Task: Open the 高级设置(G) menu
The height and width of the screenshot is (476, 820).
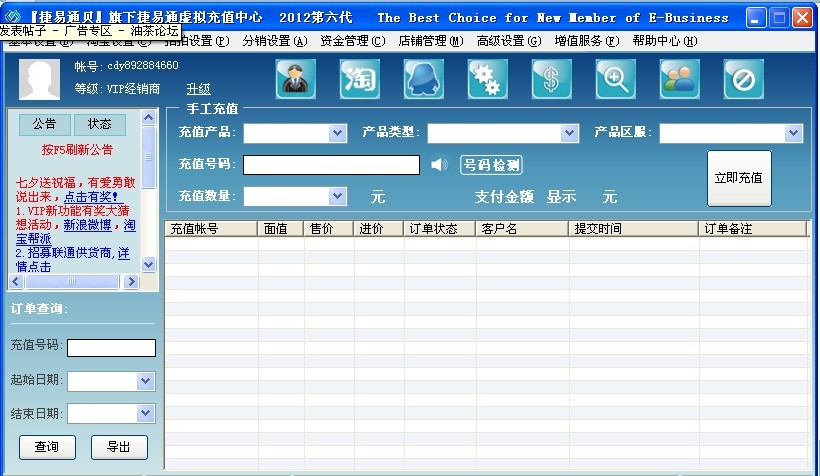Action: 509,41
